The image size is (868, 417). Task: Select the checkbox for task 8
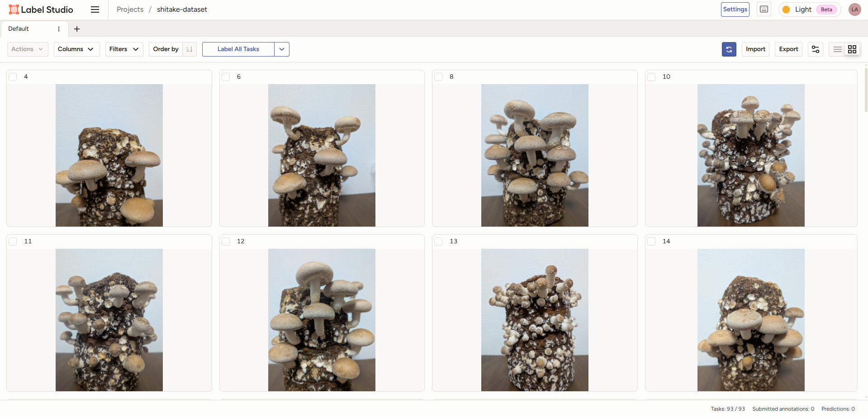tap(438, 77)
